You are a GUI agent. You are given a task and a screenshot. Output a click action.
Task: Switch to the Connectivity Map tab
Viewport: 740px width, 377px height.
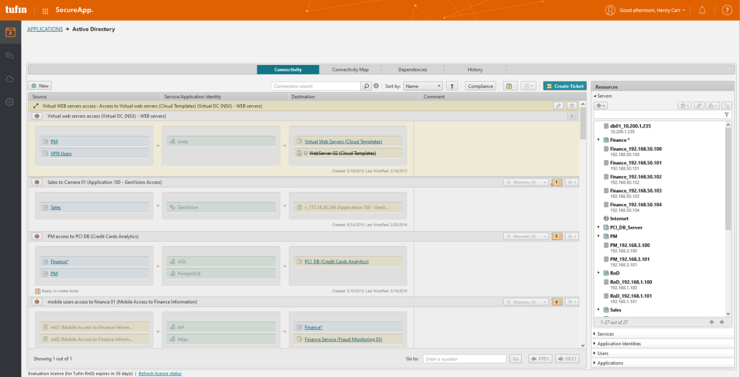point(350,69)
